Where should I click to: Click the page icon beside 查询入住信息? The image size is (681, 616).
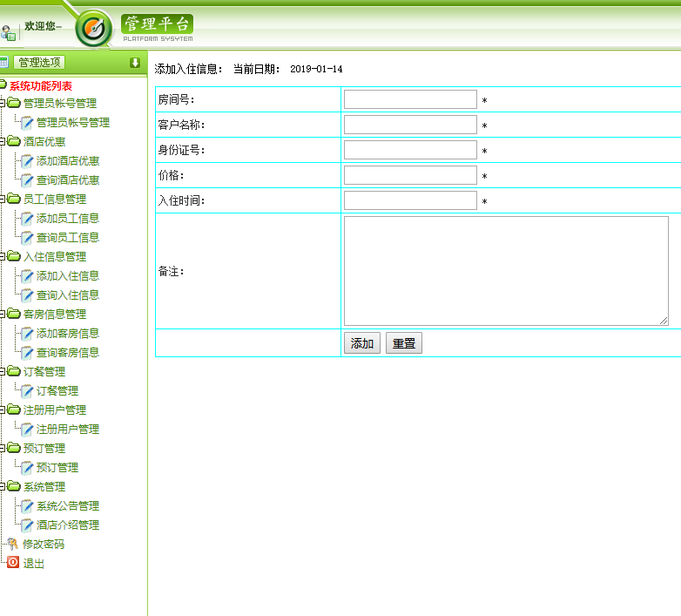(27, 295)
